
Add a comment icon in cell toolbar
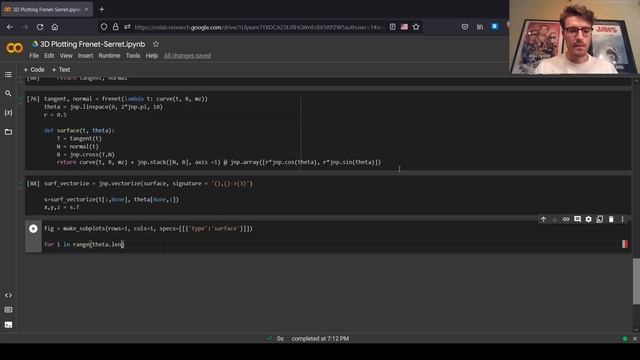click(x=577, y=220)
